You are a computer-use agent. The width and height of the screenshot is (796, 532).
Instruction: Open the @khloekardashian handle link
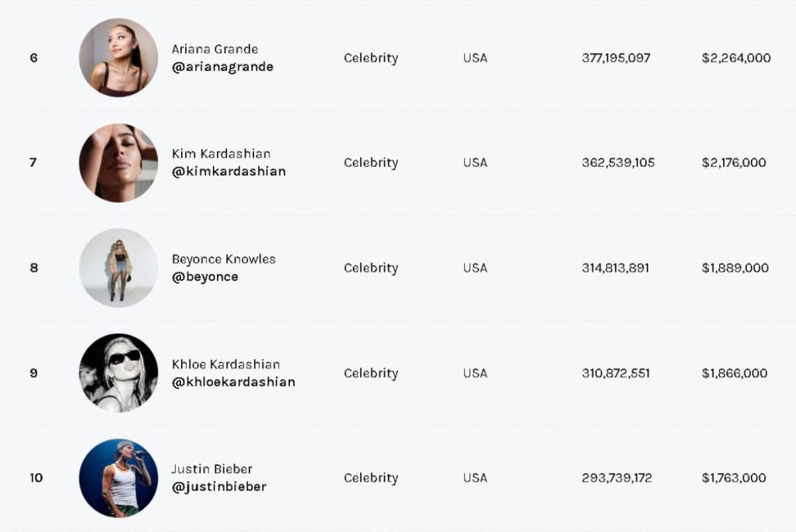click(233, 382)
